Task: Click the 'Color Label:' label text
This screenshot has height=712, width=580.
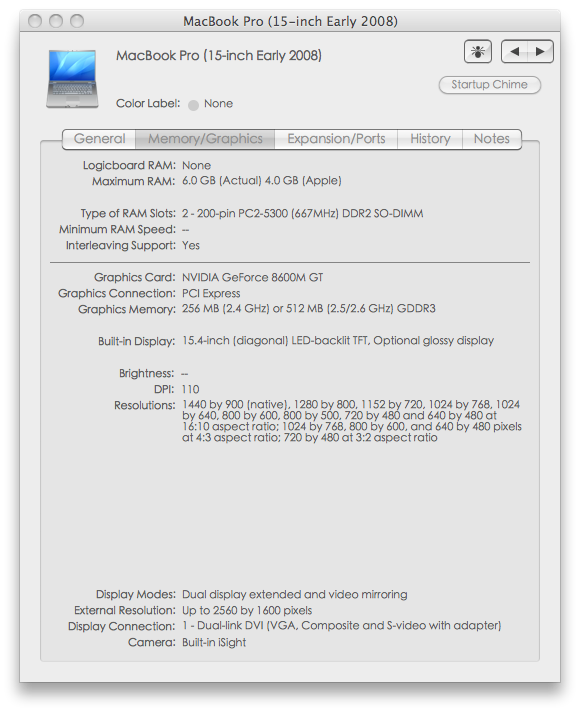Action: coord(148,104)
